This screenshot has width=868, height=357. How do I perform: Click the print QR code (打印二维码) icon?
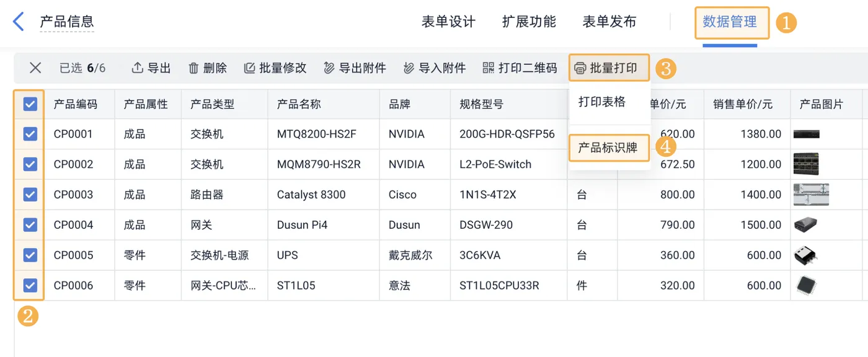pos(489,68)
